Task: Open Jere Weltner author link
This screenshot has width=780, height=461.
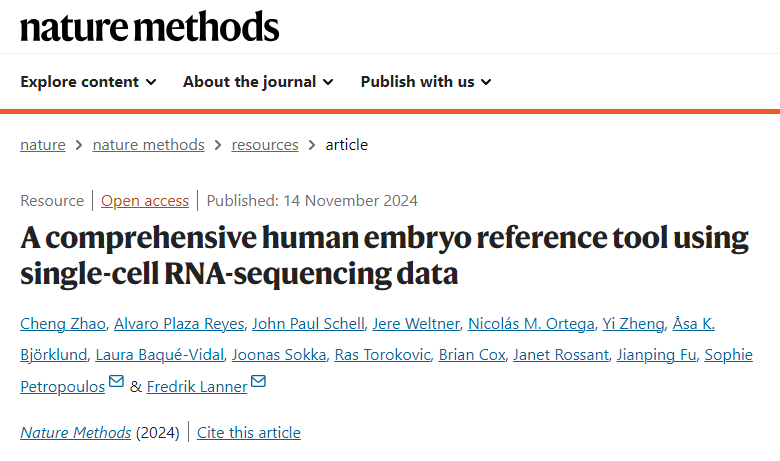Action: (416, 324)
